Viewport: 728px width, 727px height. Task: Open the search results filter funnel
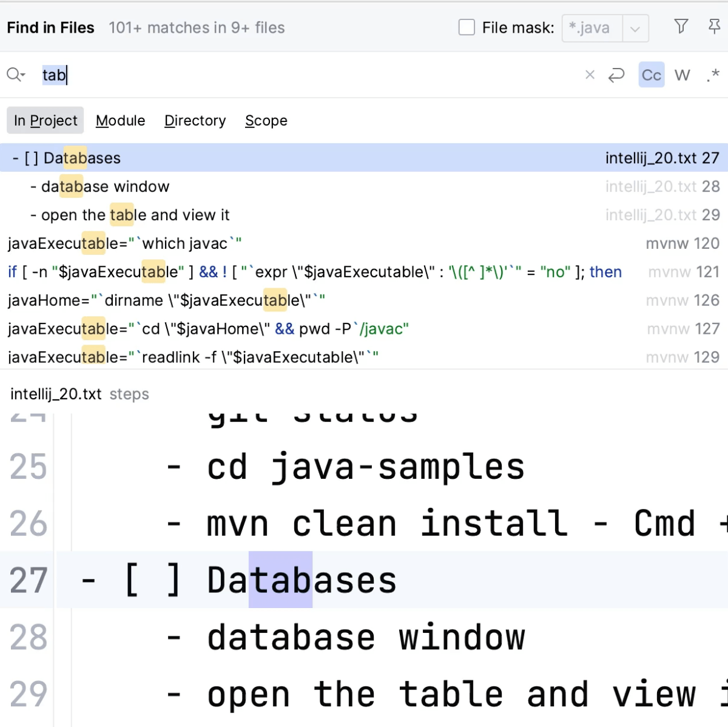[681, 27]
